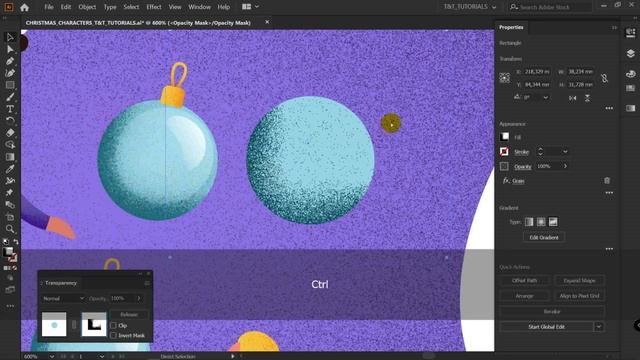The height and width of the screenshot is (360, 640).
Task: Release the opacity mask
Action: tap(129, 315)
